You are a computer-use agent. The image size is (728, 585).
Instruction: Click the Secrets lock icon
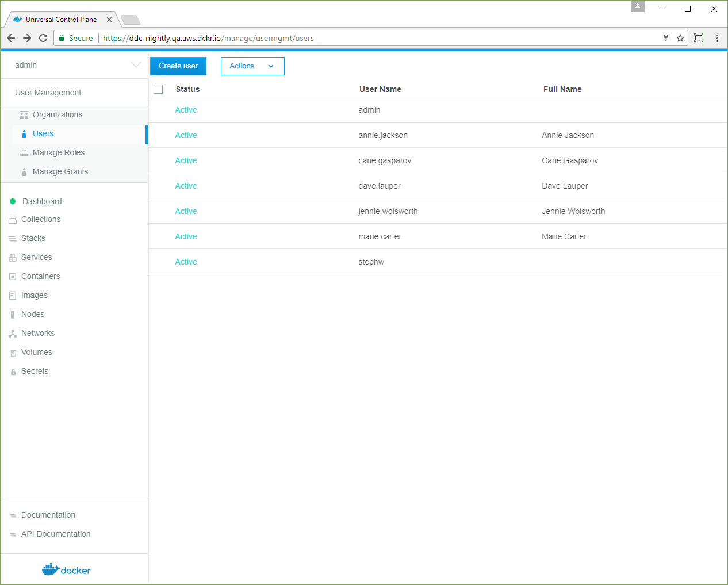point(13,372)
